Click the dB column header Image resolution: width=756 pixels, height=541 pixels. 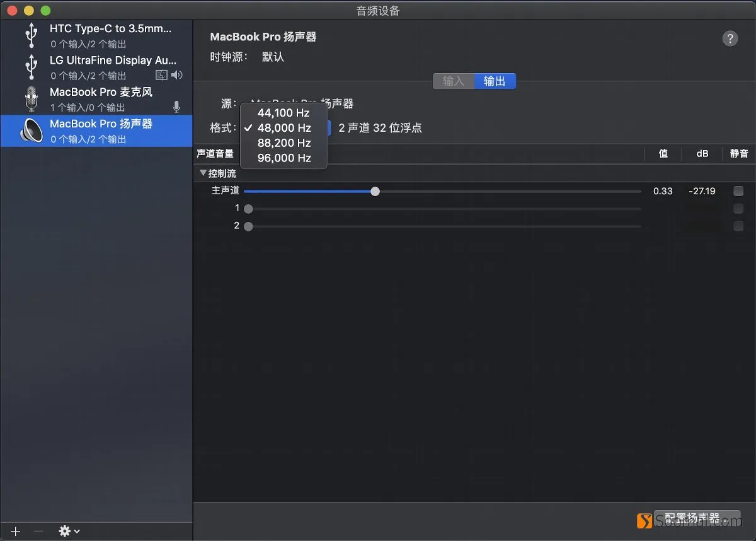pyautogui.click(x=702, y=153)
